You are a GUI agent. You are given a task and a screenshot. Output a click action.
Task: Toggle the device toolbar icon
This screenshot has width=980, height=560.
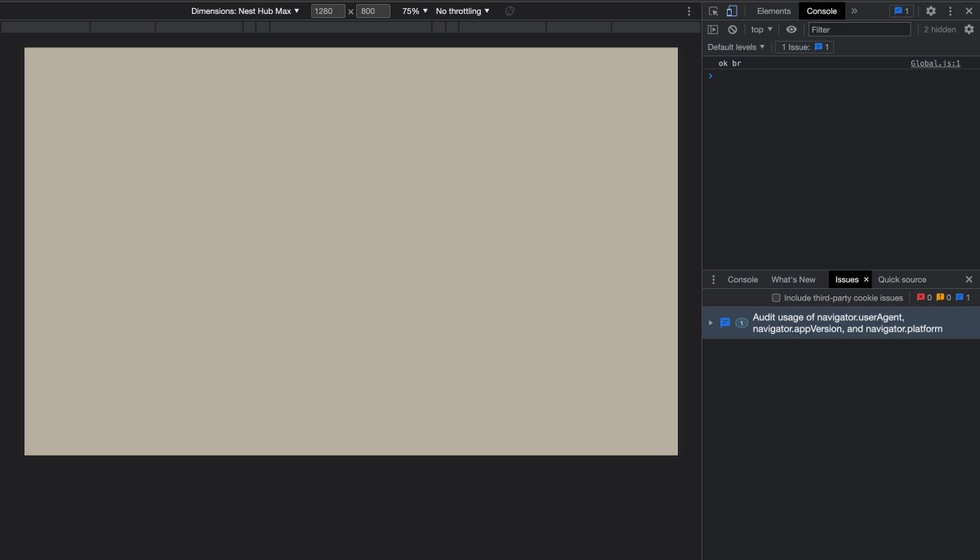tap(732, 11)
